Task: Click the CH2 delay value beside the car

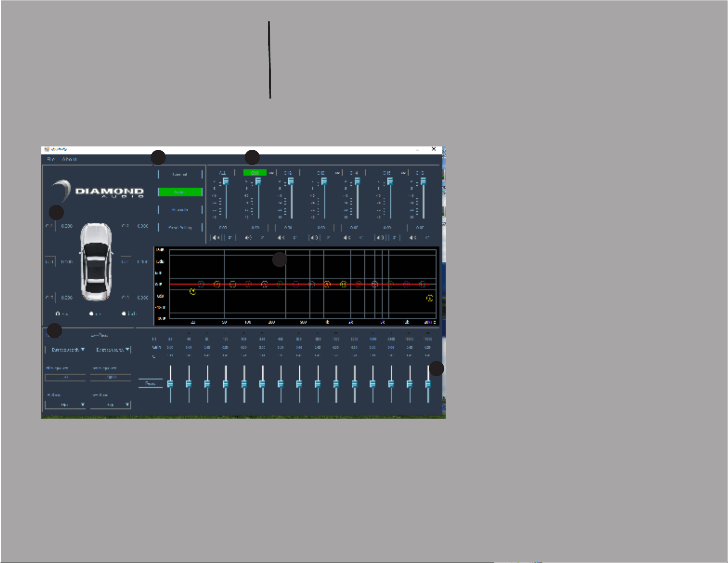Action: click(x=143, y=226)
